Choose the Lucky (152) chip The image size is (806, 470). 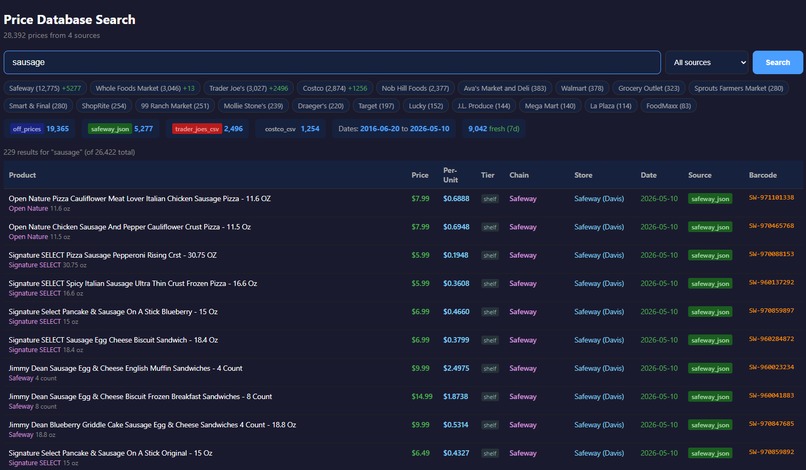tap(426, 106)
